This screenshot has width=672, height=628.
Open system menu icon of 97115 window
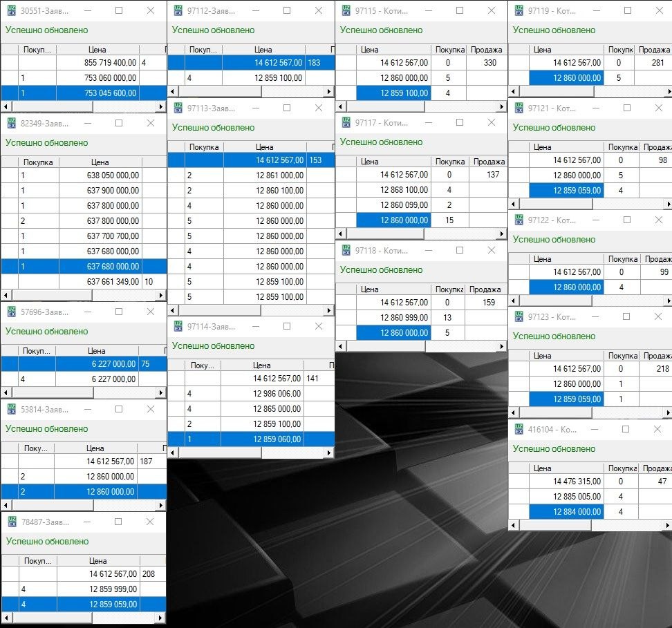(x=346, y=11)
